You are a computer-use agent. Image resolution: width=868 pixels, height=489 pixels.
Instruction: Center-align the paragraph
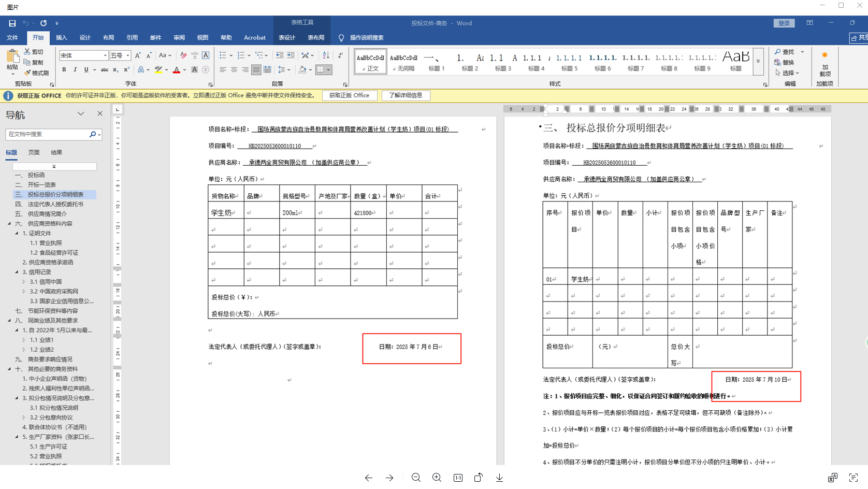[234, 69]
